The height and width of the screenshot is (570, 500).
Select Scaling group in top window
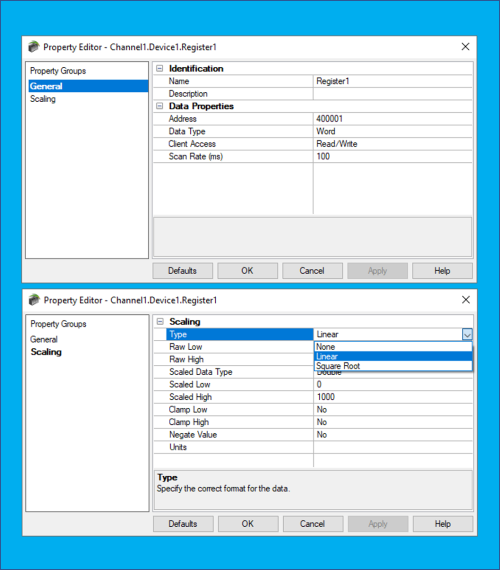[43, 99]
